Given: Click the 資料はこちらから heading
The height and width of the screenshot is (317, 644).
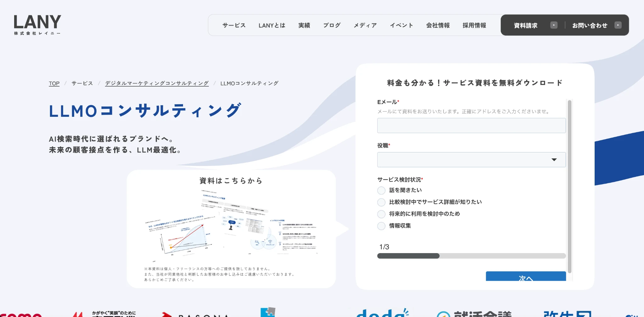Looking at the screenshot, I should [231, 181].
